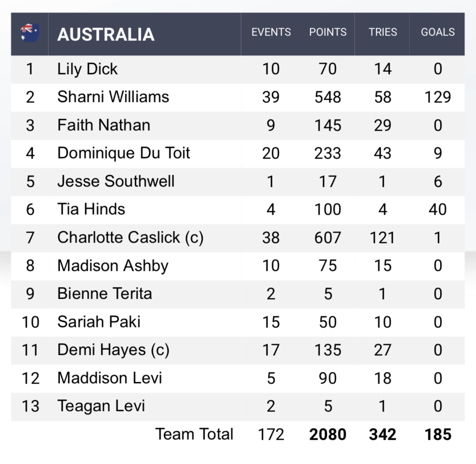Sort by the TRIES column header

[383, 32]
